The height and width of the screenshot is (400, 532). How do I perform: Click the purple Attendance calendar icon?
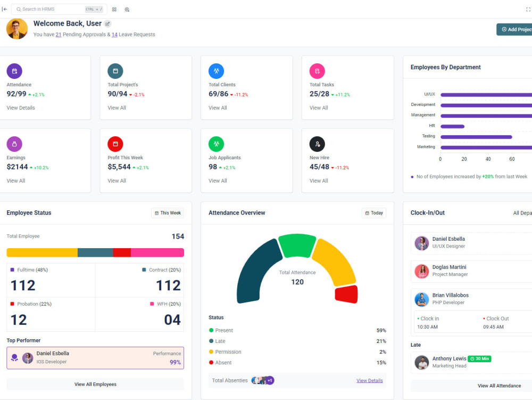[x=14, y=71]
